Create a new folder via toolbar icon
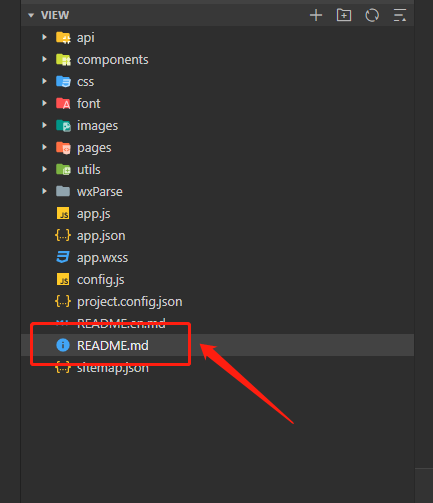 point(344,15)
